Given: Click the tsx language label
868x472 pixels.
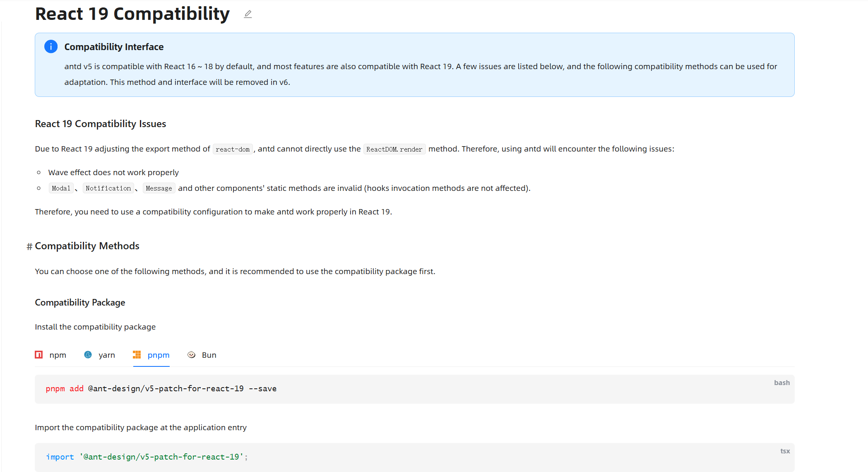Looking at the screenshot, I should (785, 451).
